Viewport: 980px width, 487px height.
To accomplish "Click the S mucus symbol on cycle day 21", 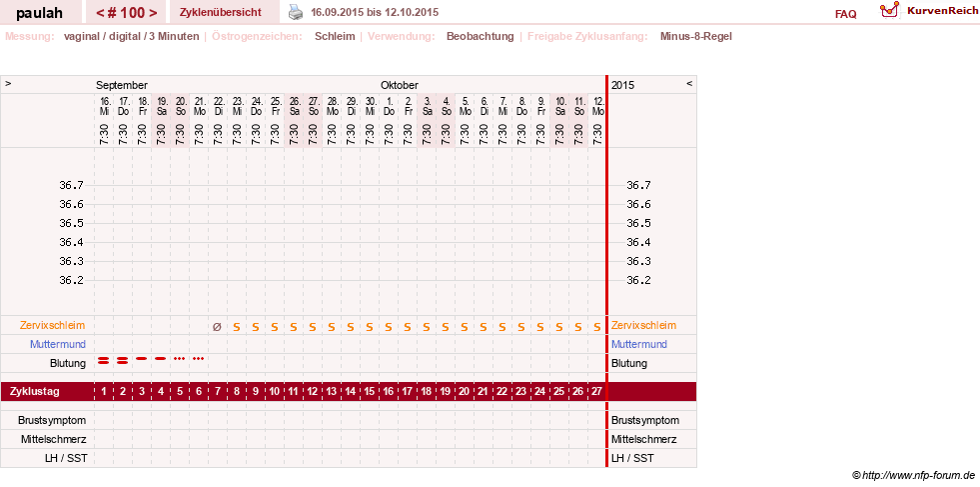I will [484, 327].
